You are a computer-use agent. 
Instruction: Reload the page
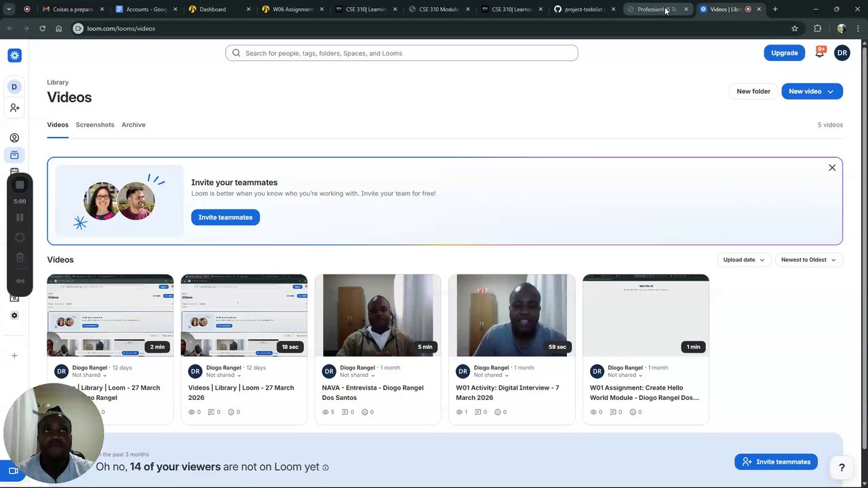click(42, 28)
